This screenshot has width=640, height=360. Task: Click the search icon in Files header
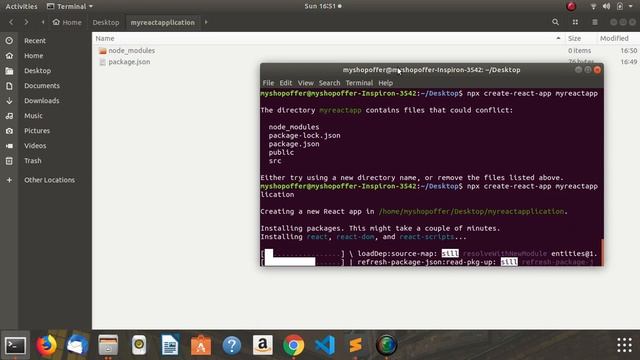pos(556,22)
